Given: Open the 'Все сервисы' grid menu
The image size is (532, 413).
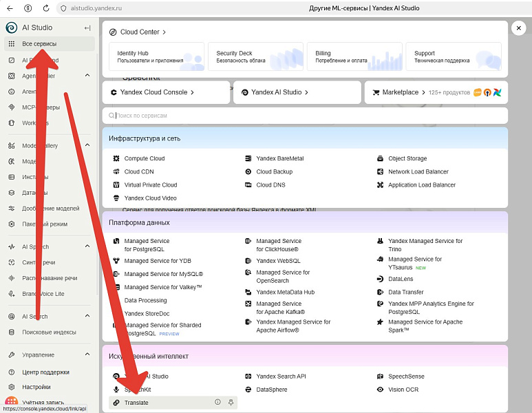Looking at the screenshot, I should click(x=50, y=44).
